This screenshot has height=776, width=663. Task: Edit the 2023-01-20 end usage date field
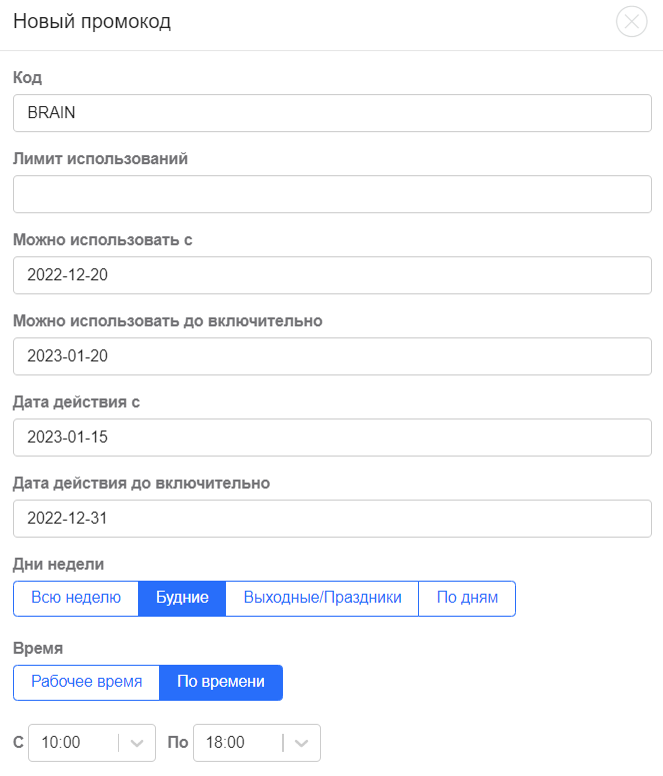click(x=332, y=356)
